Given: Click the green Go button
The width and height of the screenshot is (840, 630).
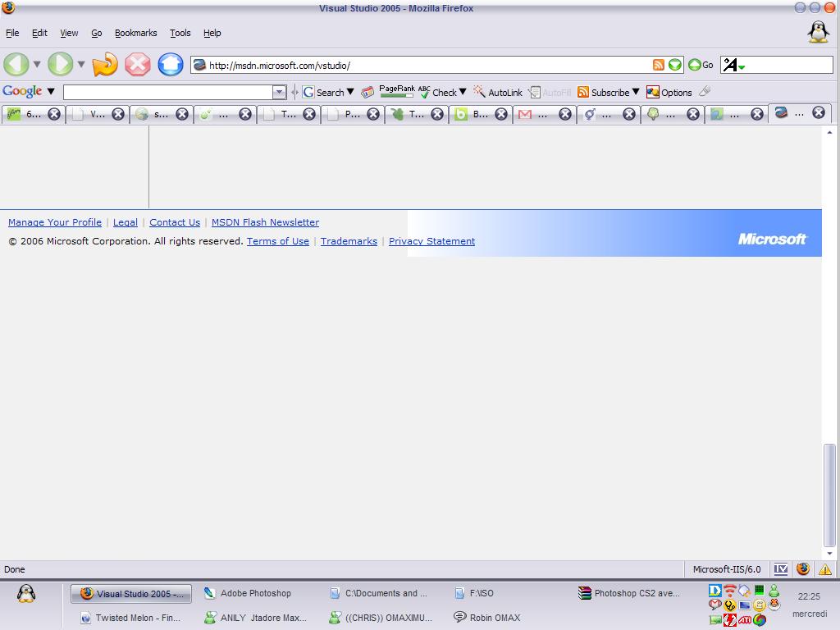Looking at the screenshot, I should [701, 65].
